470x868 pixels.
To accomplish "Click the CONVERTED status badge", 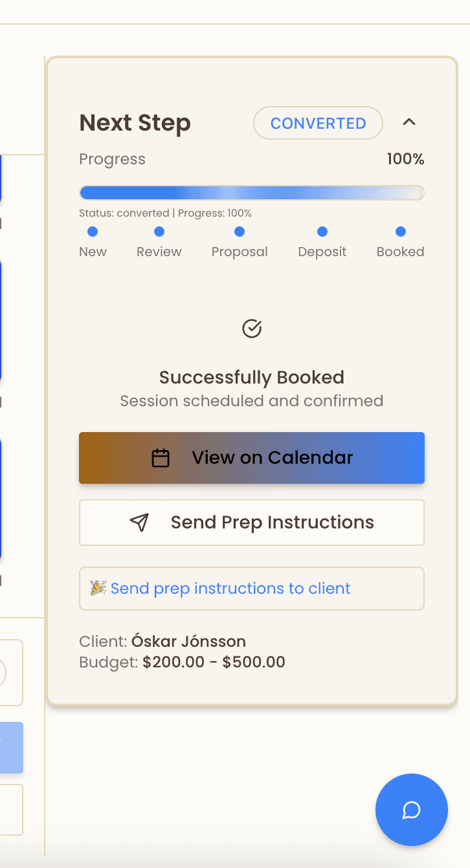I will click(x=318, y=123).
